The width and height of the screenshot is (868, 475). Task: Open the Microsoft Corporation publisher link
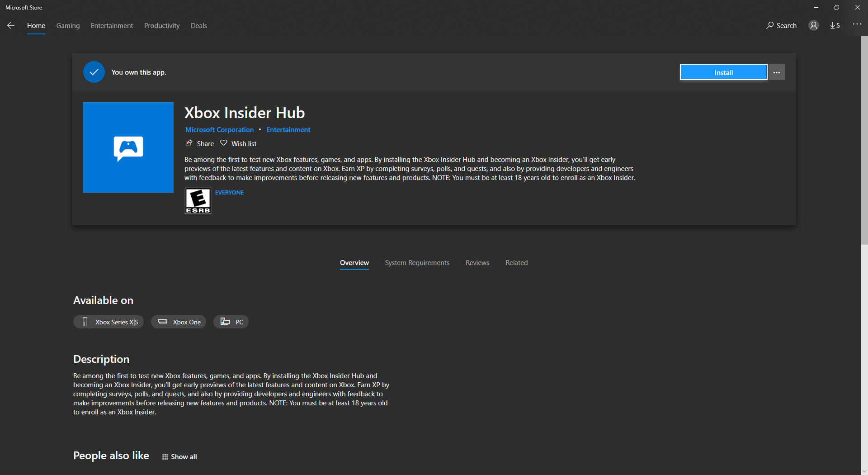219,130
